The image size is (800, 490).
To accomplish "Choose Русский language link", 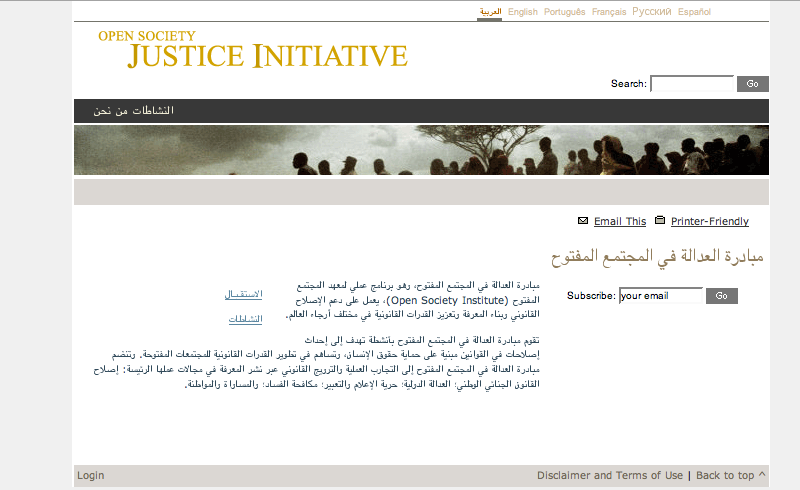I will (652, 12).
